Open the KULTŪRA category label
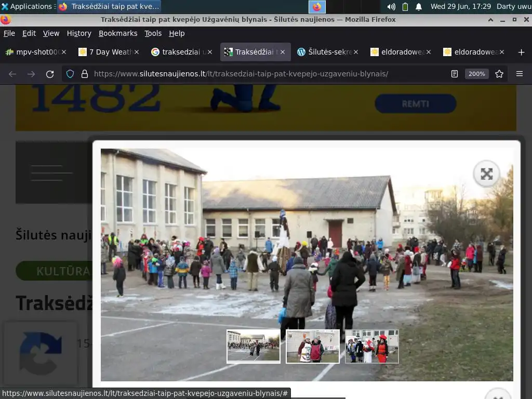The image size is (532, 399). pos(54,271)
